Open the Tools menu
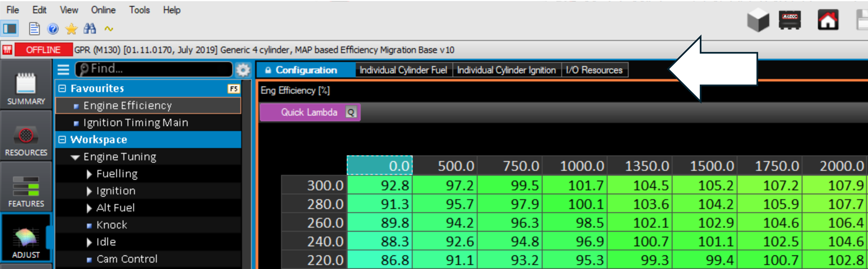868x269 pixels. [x=139, y=10]
